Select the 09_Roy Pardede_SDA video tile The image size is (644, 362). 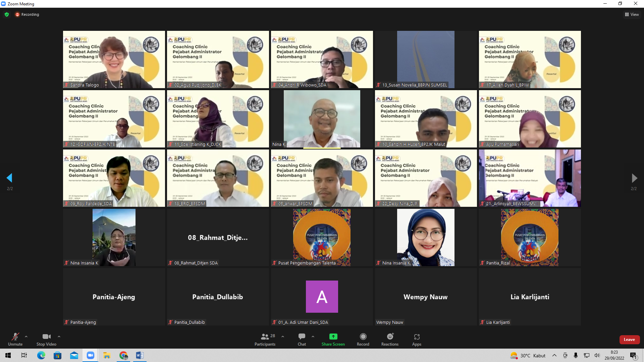click(x=114, y=178)
